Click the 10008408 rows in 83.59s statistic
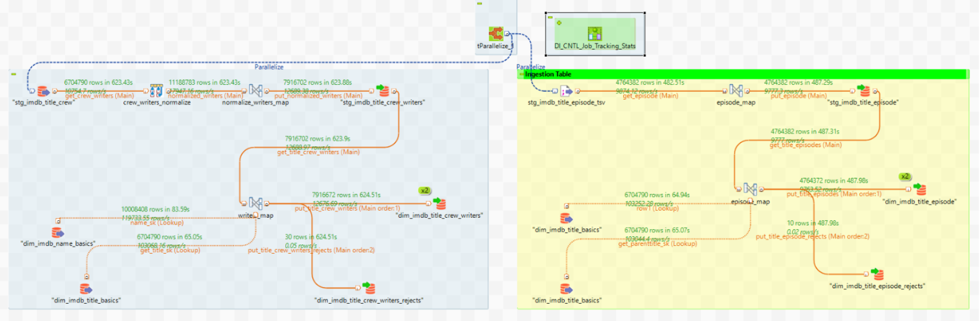Viewport: 980px width, 321px height. (155, 209)
